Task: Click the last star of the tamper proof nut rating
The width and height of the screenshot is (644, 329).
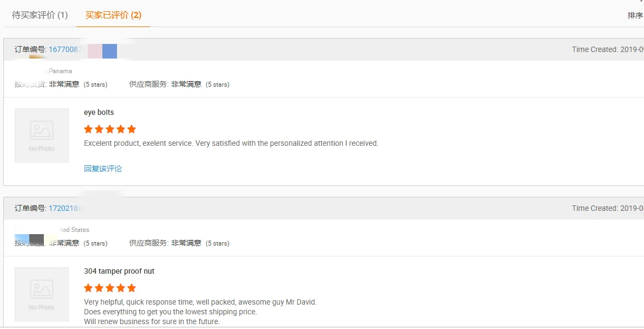Action: click(132, 288)
